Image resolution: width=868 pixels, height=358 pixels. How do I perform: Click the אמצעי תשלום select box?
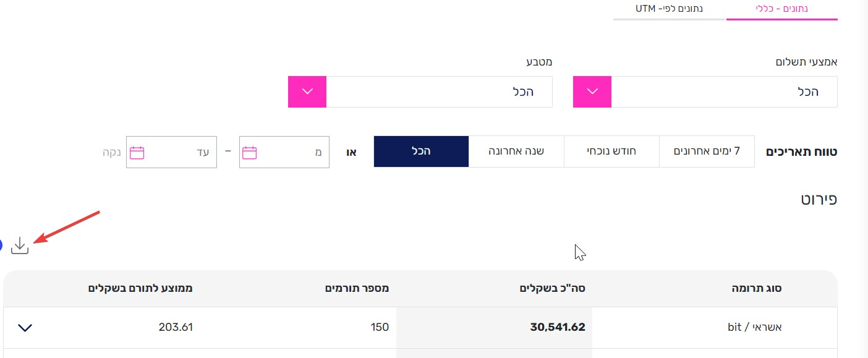705,92
